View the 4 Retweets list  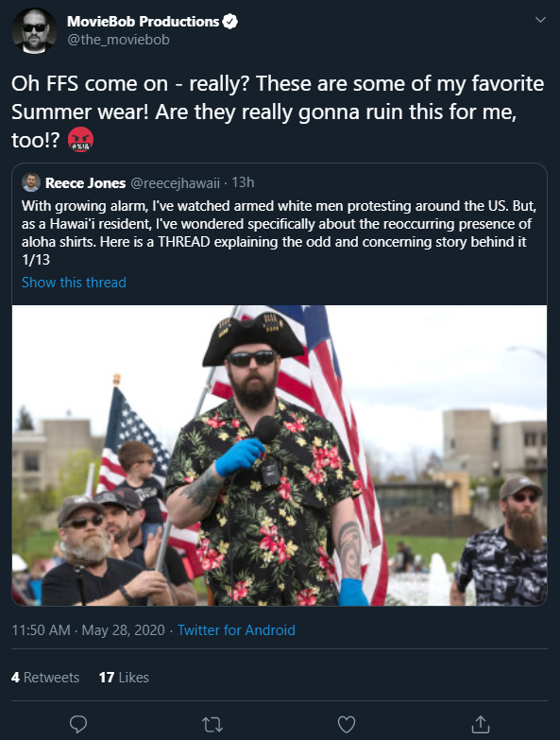coord(45,678)
